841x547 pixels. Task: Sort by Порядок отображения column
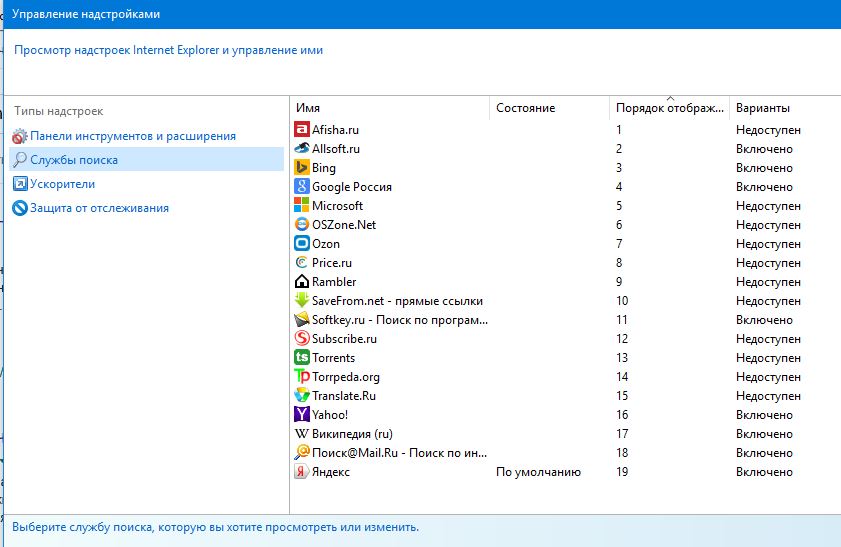click(668, 108)
